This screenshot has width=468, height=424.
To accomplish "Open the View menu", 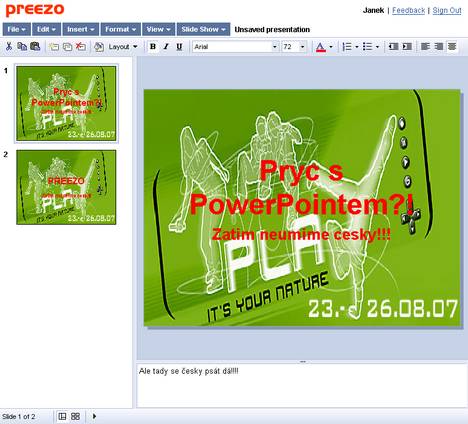I will point(158,29).
